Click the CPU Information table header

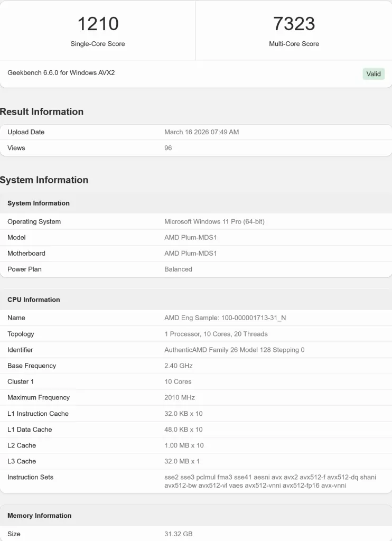pos(34,300)
